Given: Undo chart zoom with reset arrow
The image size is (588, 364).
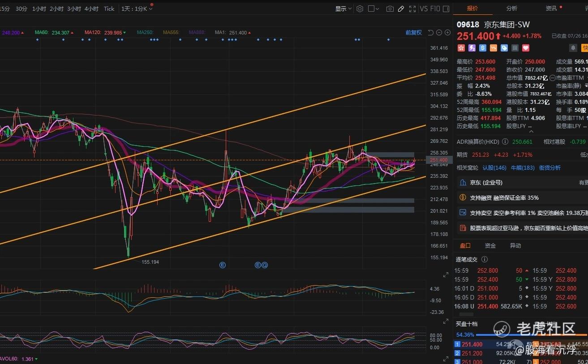Looking at the screenshot, I should pos(431,33).
